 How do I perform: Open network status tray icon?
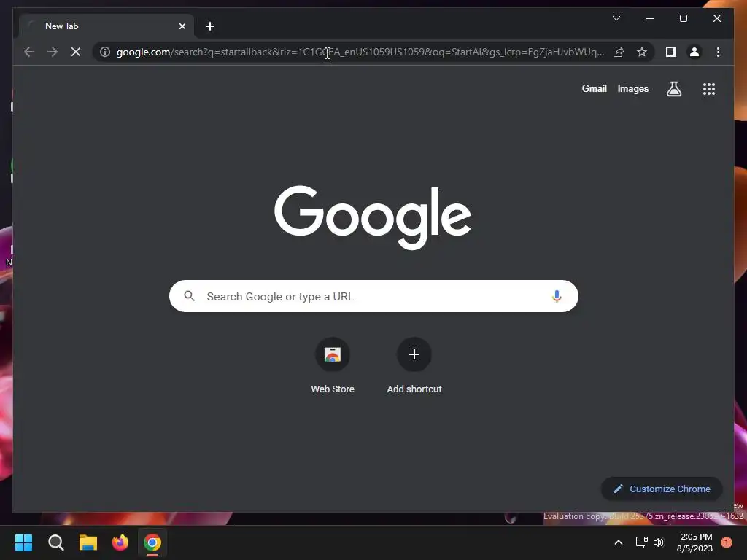[642, 542]
